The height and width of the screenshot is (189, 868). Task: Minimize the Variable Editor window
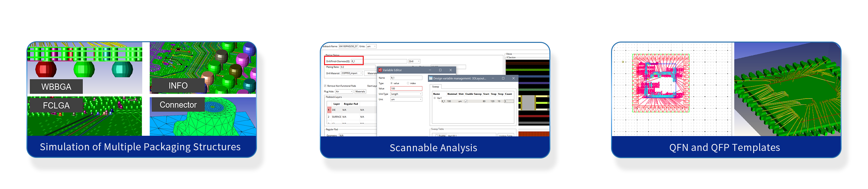430,70
